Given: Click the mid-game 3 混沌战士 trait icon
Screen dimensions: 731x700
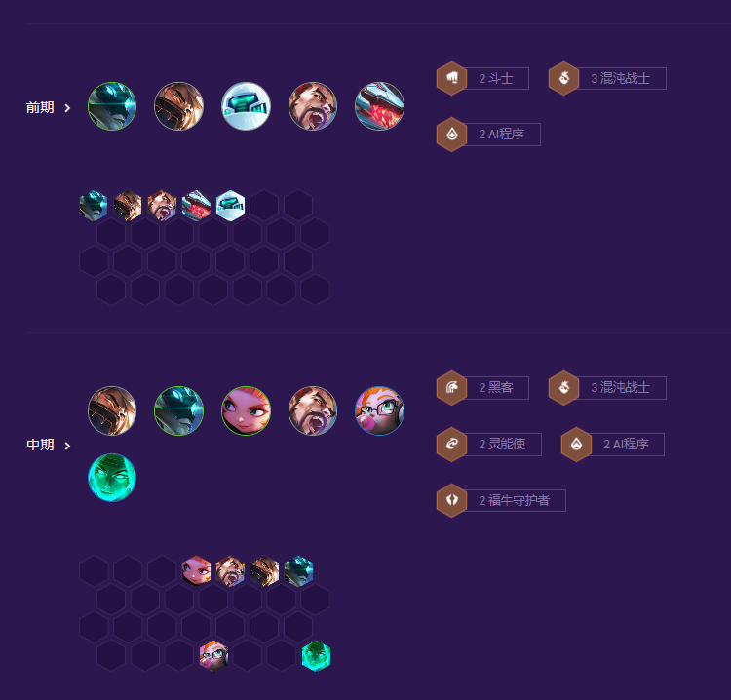Looking at the screenshot, I should pyautogui.click(x=563, y=388).
